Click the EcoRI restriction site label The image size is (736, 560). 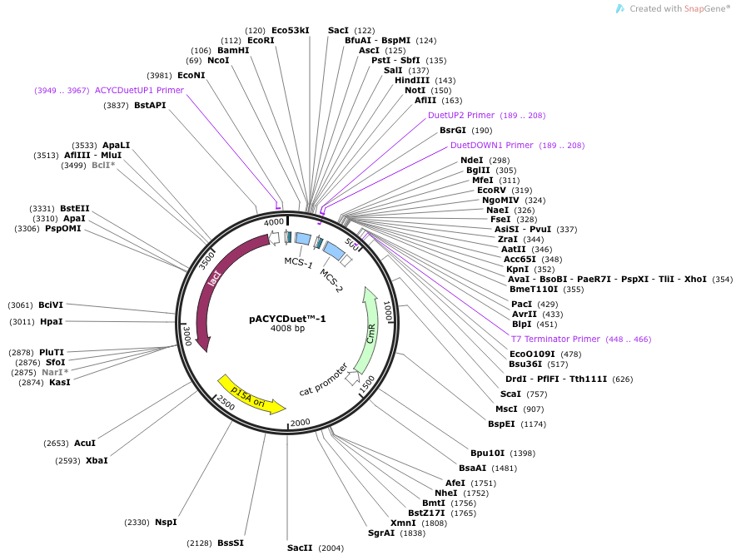coord(261,40)
